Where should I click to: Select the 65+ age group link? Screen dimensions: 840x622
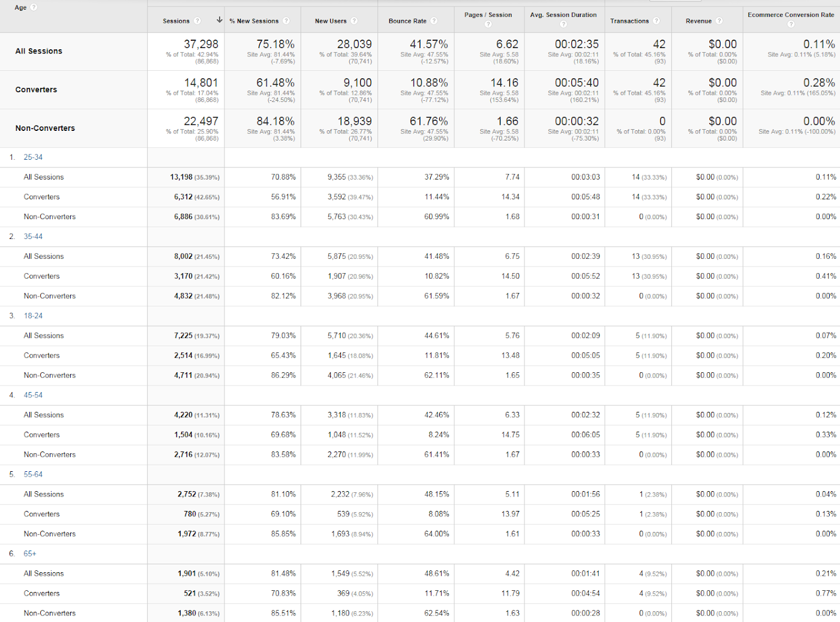[x=30, y=554]
